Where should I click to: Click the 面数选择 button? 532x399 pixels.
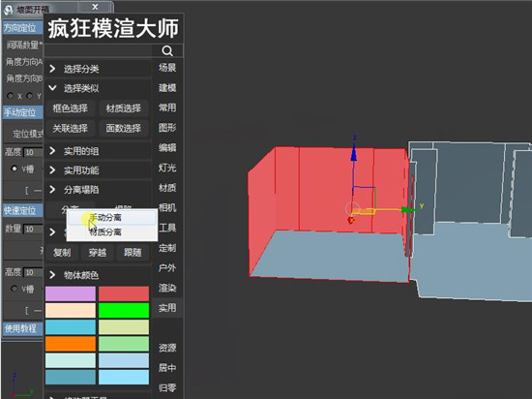[x=124, y=129]
